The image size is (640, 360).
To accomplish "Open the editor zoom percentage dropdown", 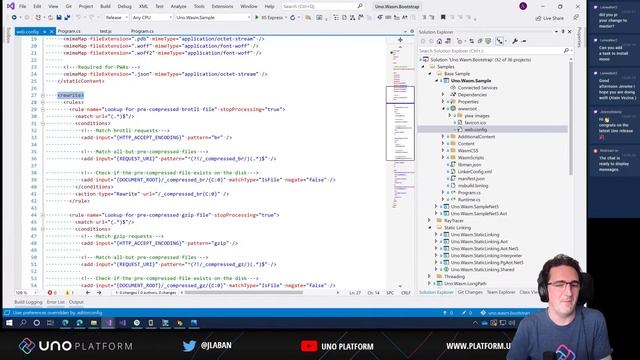I will tap(26, 293).
